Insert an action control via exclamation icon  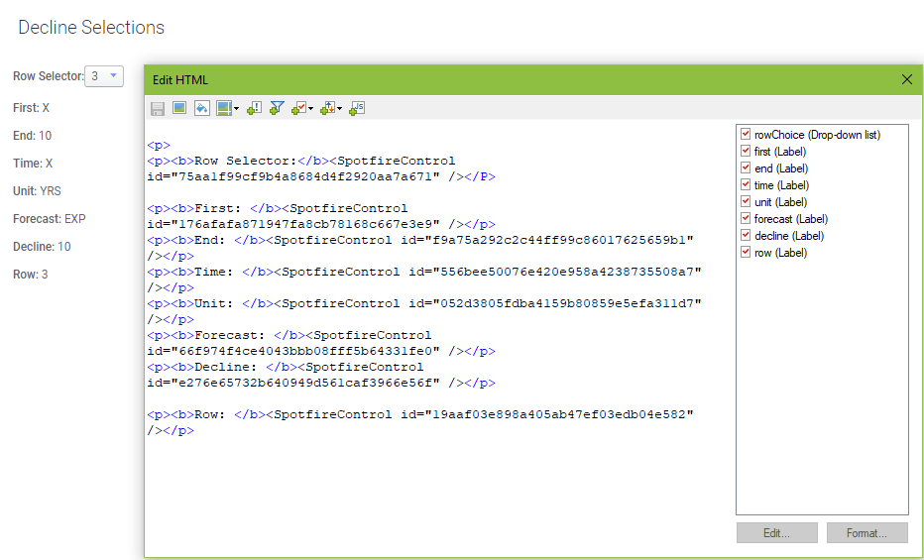[x=254, y=108]
